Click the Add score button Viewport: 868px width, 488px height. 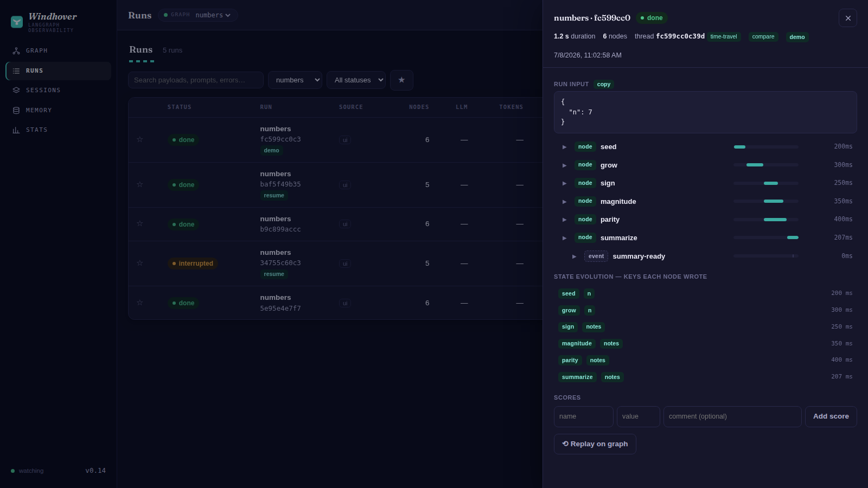point(831,417)
